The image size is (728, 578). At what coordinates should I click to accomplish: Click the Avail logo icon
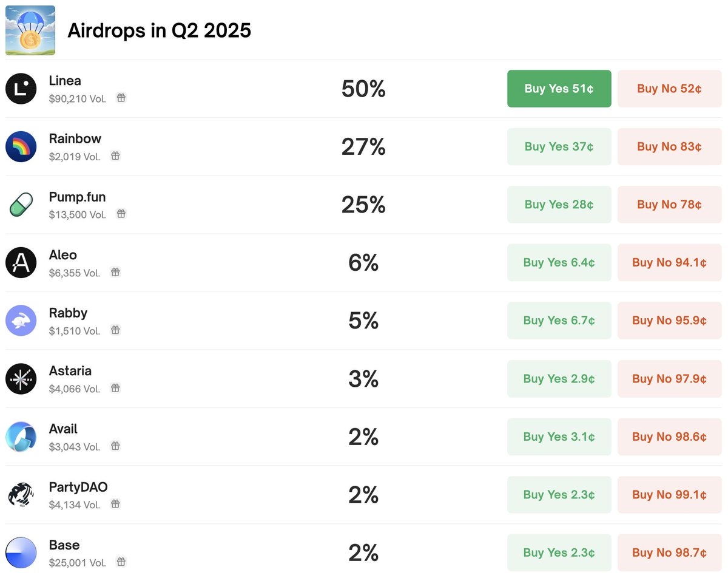click(x=21, y=437)
